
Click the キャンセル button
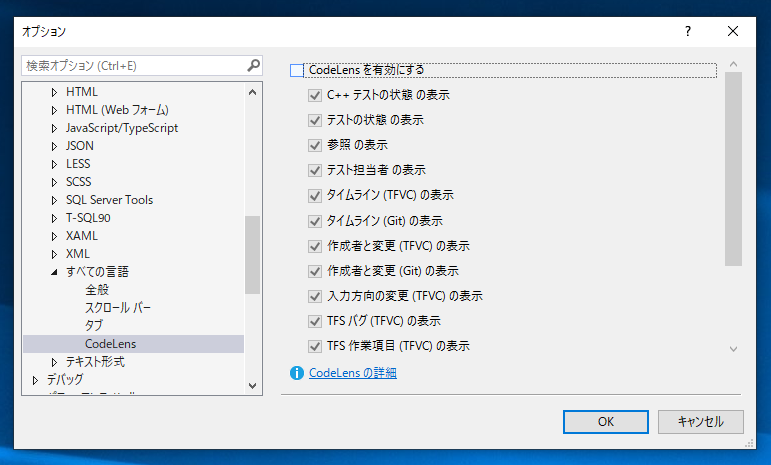click(701, 422)
